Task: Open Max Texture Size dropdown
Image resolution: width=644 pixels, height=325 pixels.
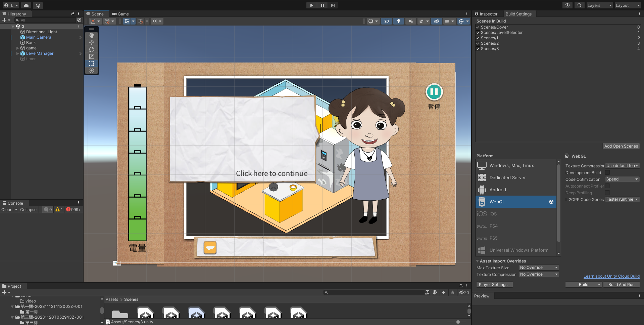Action: tap(539, 268)
